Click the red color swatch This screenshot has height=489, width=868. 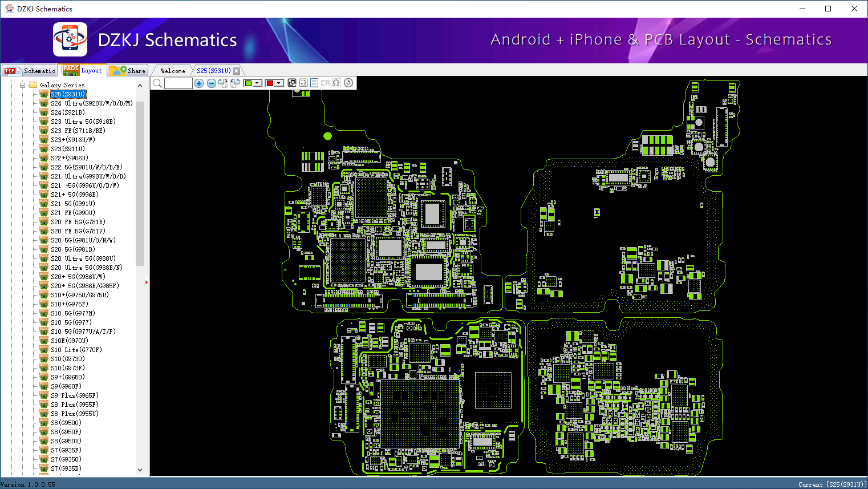coord(270,83)
